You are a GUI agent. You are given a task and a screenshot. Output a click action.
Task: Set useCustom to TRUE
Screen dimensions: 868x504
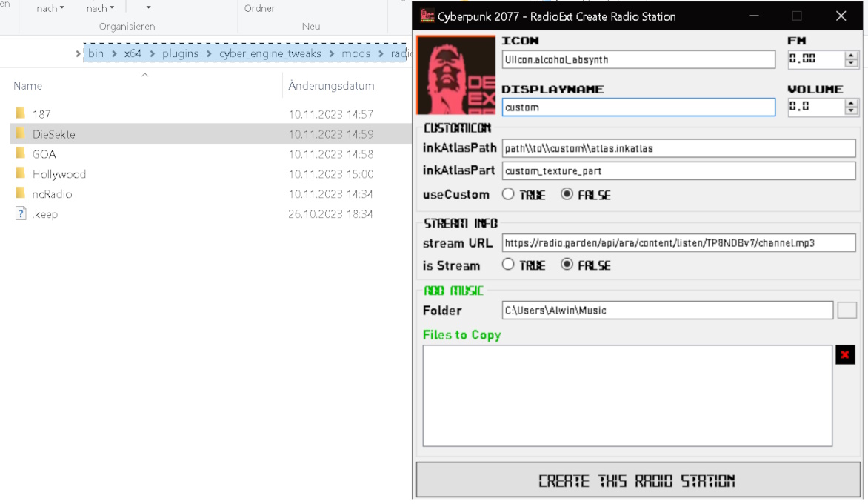tap(507, 194)
